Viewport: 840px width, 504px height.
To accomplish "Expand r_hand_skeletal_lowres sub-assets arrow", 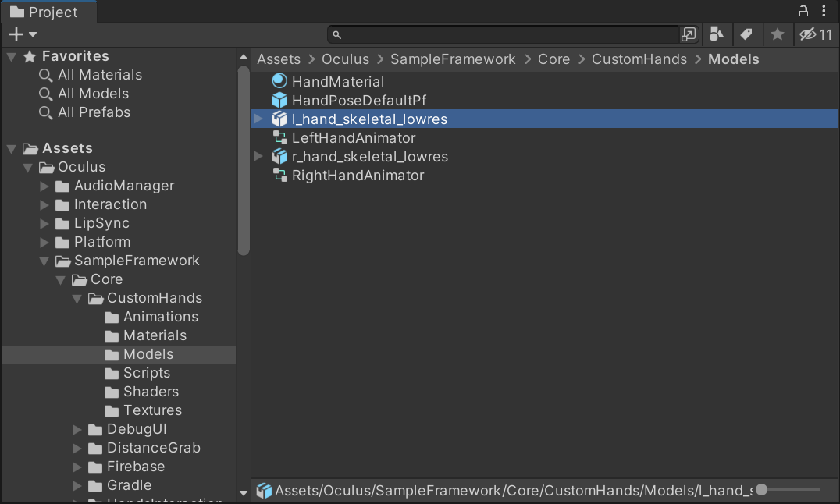I will click(258, 156).
